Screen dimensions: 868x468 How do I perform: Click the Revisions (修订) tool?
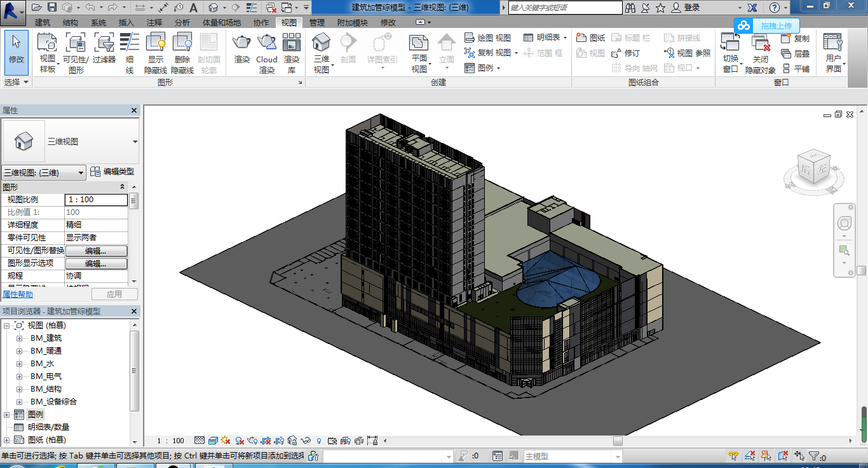pos(625,53)
